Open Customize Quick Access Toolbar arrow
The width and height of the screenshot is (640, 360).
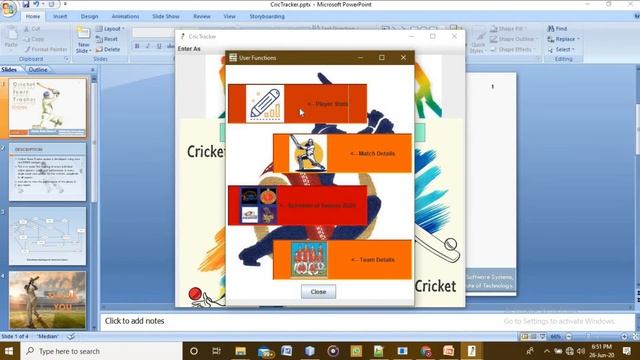[65, 4]
